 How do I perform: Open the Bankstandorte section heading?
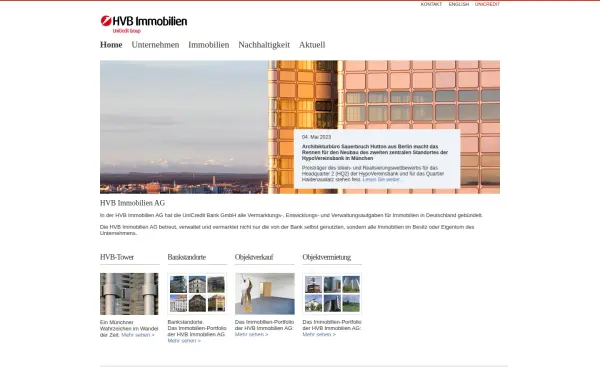[x=187, y=257]
